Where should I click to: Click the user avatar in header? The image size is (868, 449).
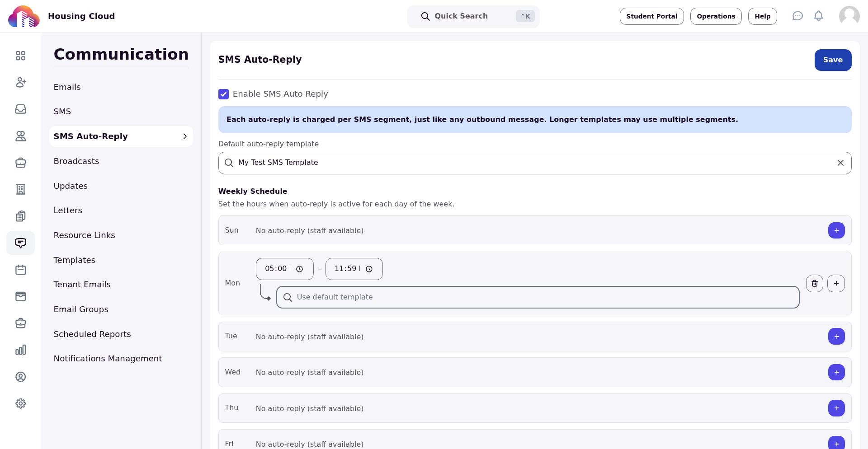(x=849, y=16)
